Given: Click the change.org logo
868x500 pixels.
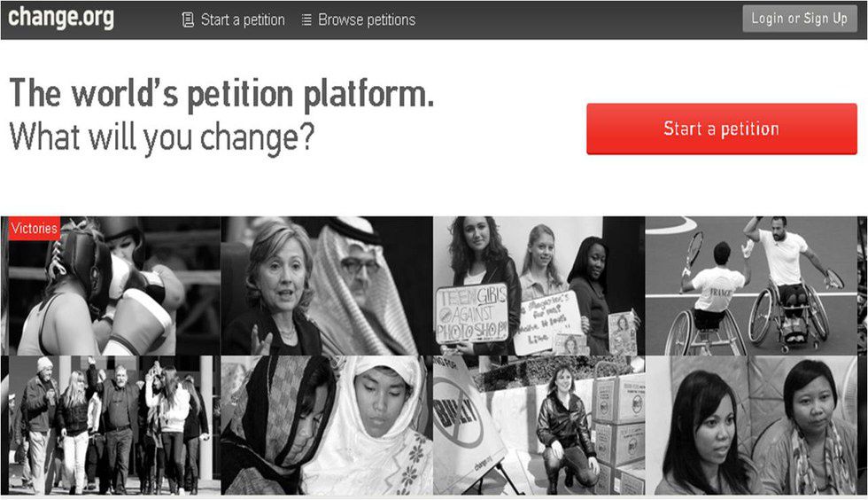Looking at the screenshot, I should (x=61, y=18).
